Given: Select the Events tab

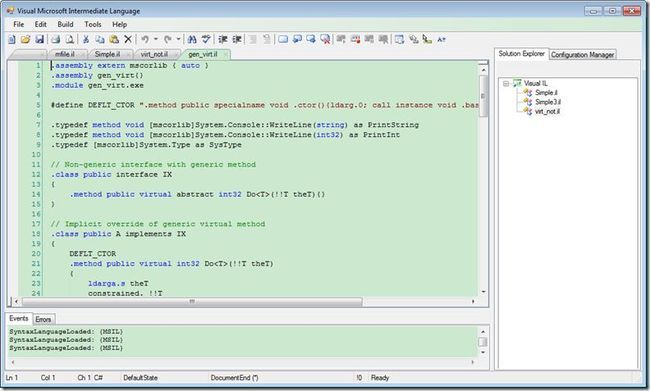Looking at the screenshot, I should click(x=19, y=318).
